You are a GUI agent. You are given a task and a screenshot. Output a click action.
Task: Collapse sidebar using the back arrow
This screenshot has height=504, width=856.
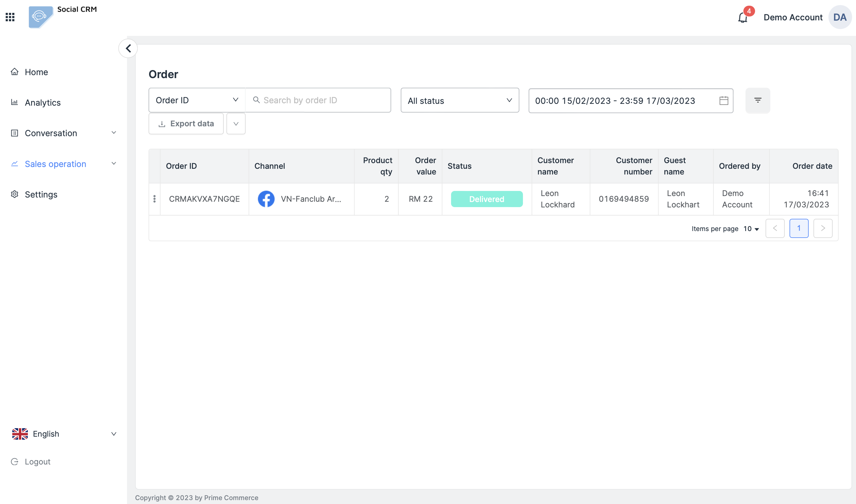coord(128,48)
